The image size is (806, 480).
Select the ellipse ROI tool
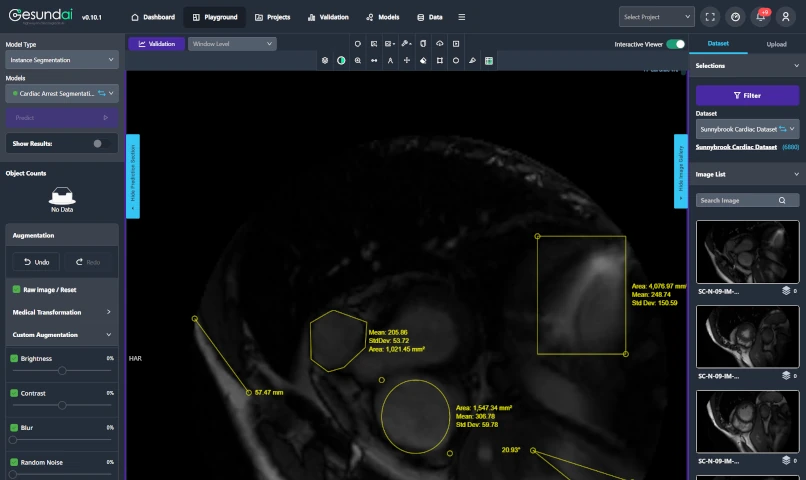pos(456,61)
